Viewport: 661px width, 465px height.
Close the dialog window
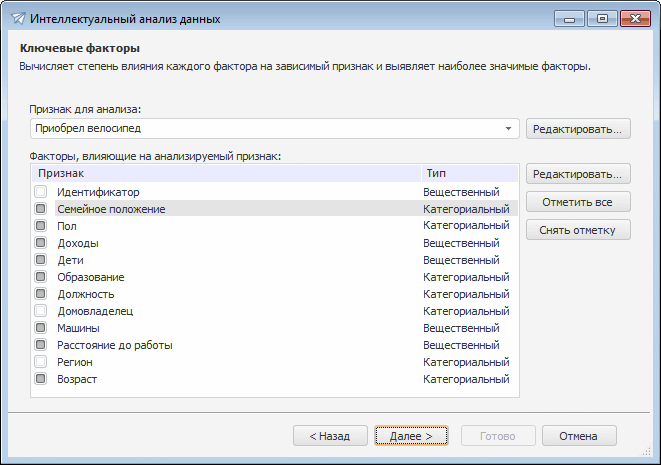coord(632,18)
